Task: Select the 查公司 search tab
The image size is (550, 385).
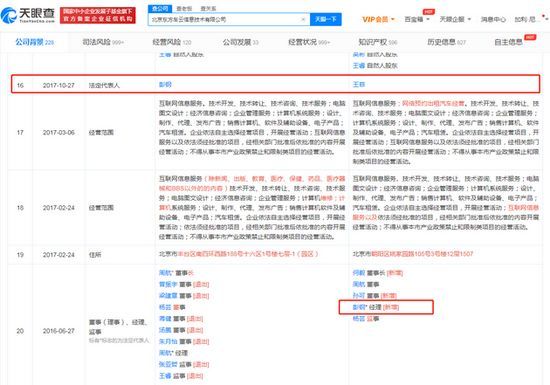Action: (160, 8)
